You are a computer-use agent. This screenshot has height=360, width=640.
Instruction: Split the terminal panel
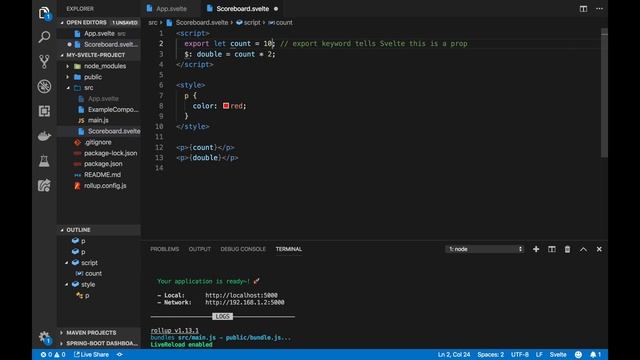(x=552, y=249)
